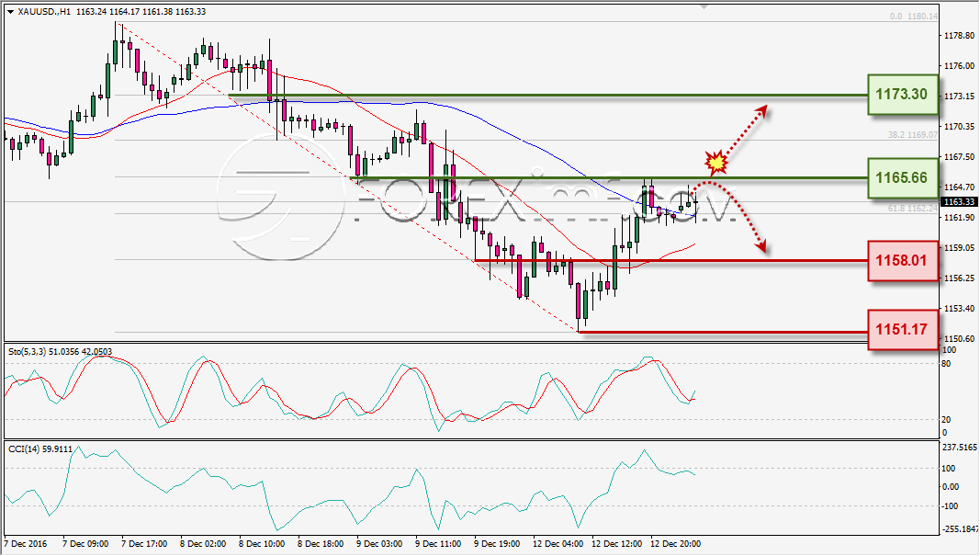Click the 0.00 level on CCI scale
980x556 pixels.
click(x=950, y=486)
